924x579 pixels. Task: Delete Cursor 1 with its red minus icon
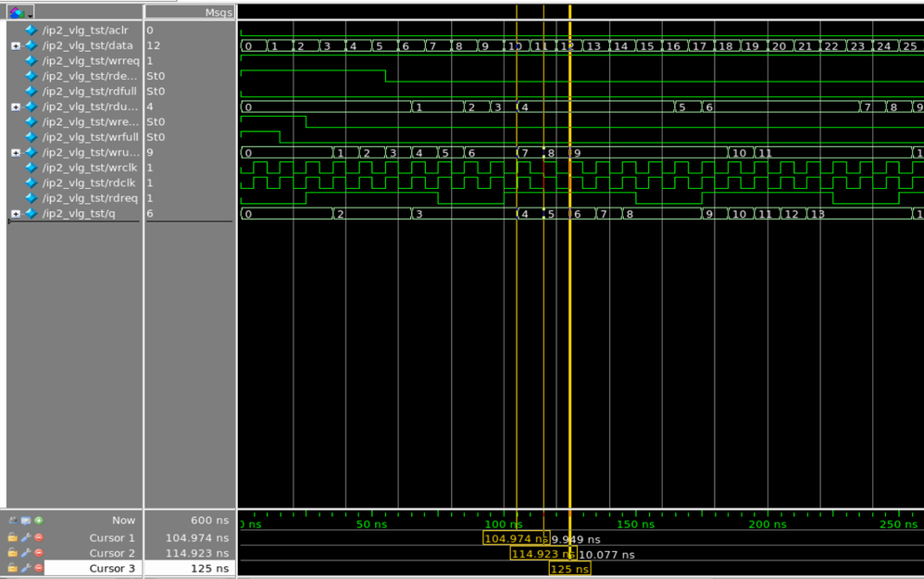(39, 537)
